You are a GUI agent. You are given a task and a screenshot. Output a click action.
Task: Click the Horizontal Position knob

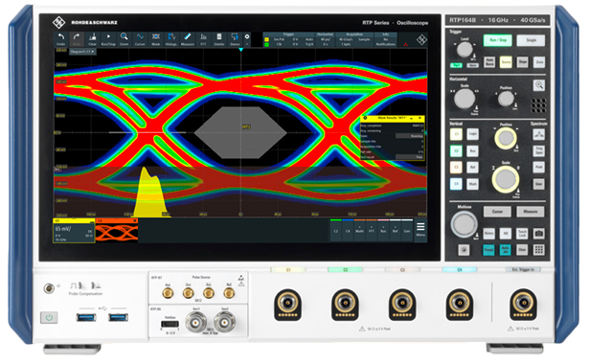506,99
